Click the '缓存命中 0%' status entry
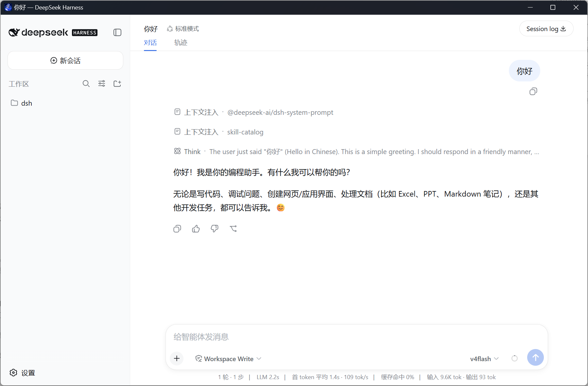This screenshot has width=588, height=386. click(x=397, y=377)
